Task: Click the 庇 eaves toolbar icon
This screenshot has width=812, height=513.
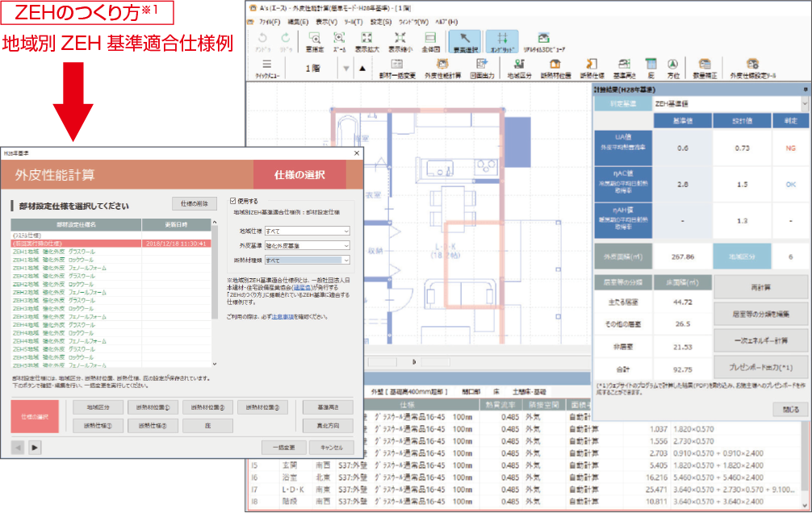Action: 651,68
